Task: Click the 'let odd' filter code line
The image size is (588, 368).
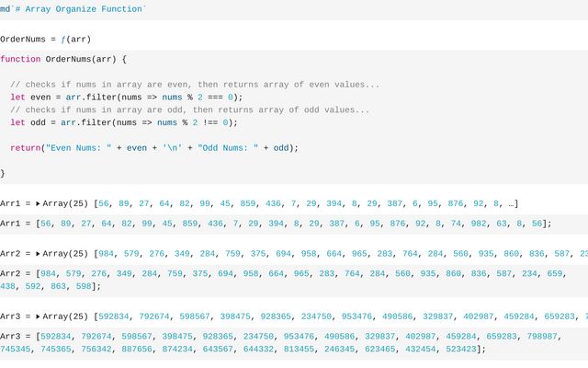Action: (x=123, y=122)
